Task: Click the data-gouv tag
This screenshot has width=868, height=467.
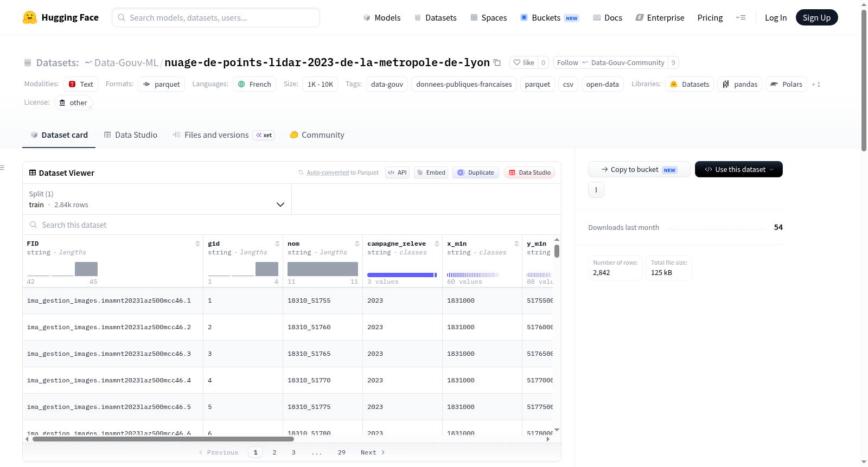Action: click(387, 84)
